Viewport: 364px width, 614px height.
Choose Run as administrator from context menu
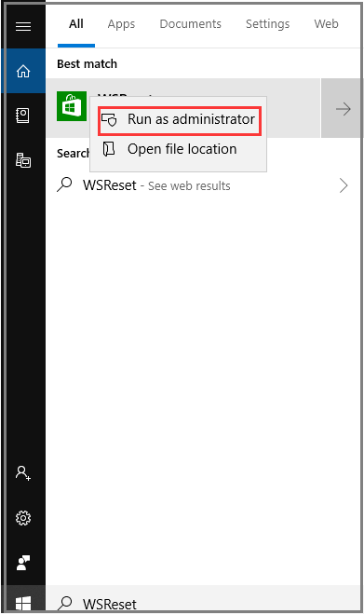[180, 119]
